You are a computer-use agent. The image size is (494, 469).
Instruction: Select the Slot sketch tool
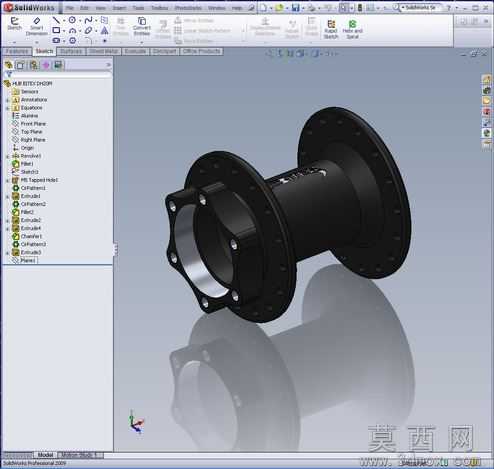point(56,41)
